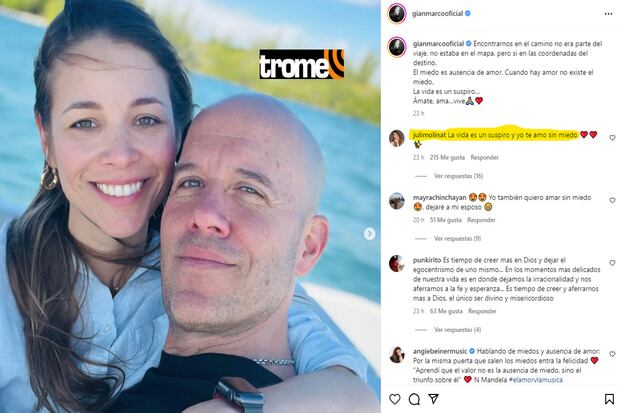Expand Ver respuestas (16) under julimolinat's comment
Screen dimensions: 620x413
click(x=458, y=176)
